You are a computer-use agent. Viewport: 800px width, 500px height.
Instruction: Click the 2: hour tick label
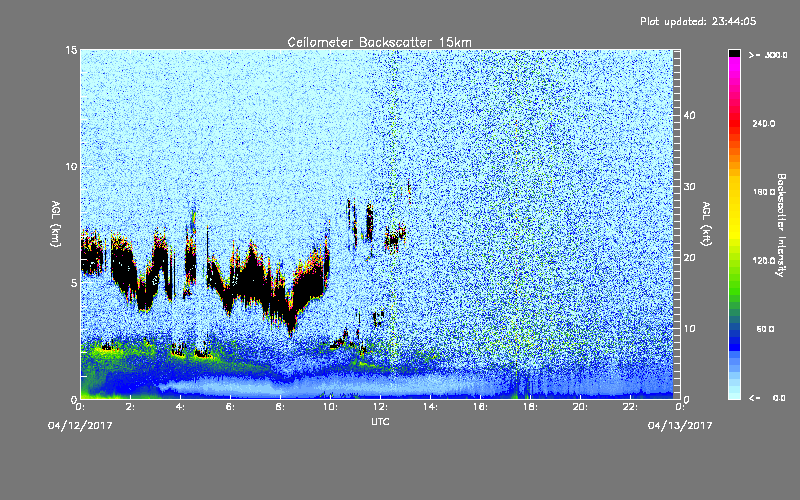point(131,407)
